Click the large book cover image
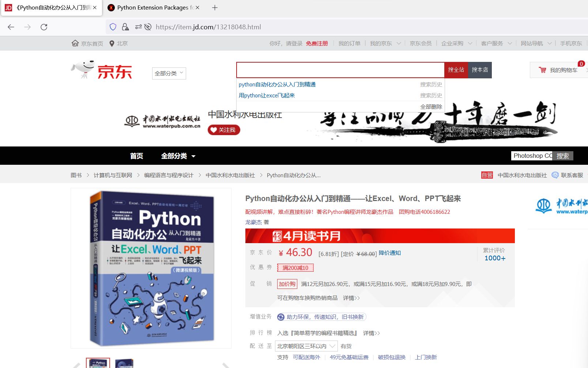588x368 pixels. [x=151, y=268]
